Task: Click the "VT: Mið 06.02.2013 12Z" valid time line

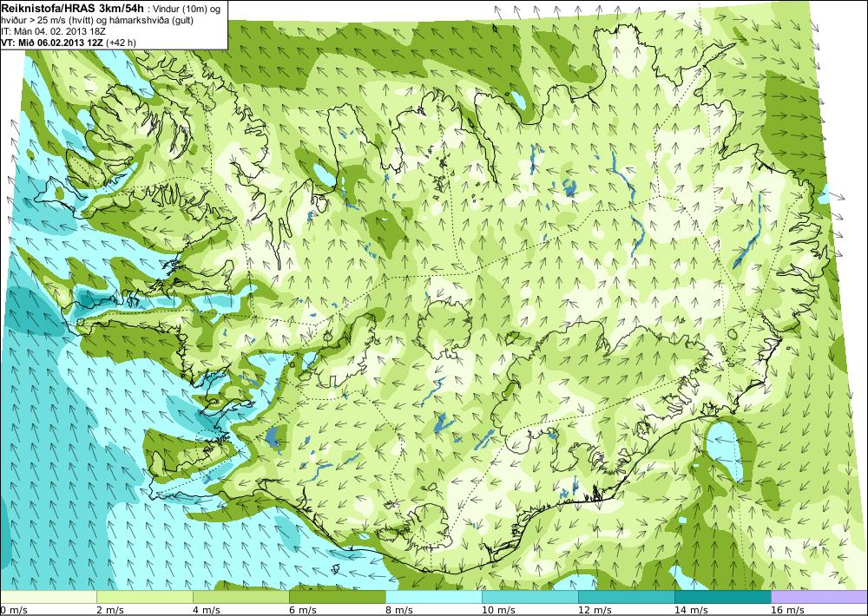Action: 53,42
